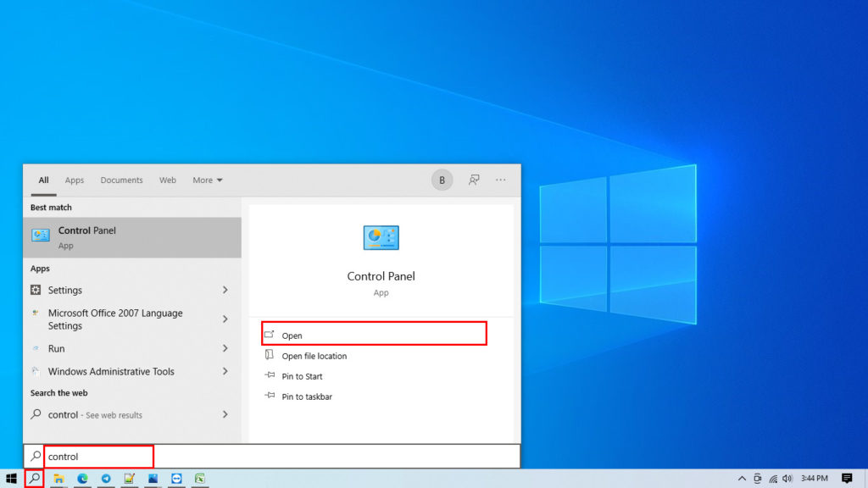
Task: Switch to the Apps search tab
Action: [75, 180]
